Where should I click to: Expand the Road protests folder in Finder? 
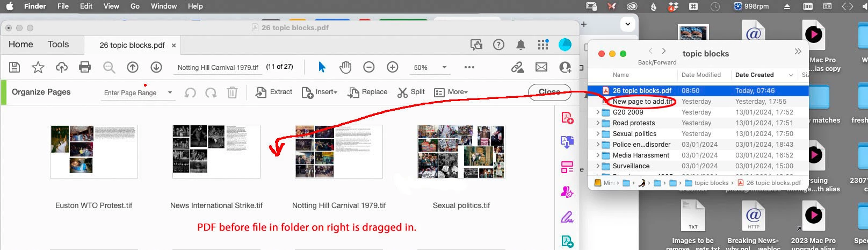point(598,123)
